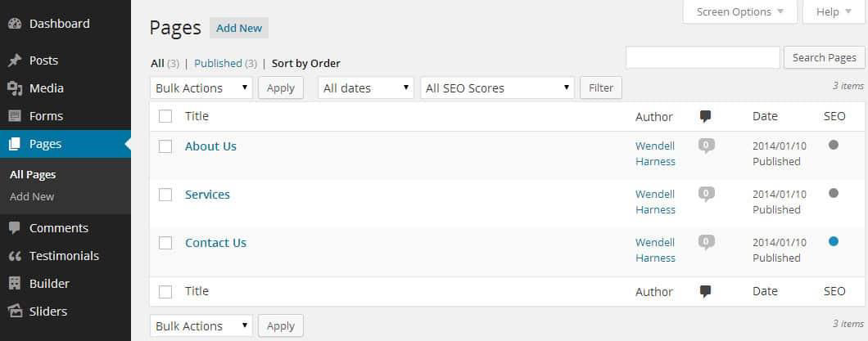
Task: Open the top Bulk Actions dropdown
Action: point(201,87)
